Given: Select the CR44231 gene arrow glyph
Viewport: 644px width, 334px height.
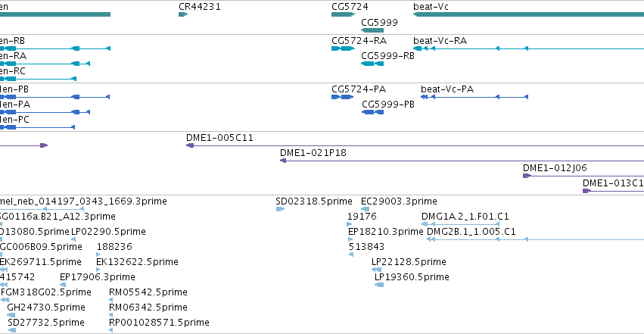Looking at the screenshot, I should click(183, 15).
